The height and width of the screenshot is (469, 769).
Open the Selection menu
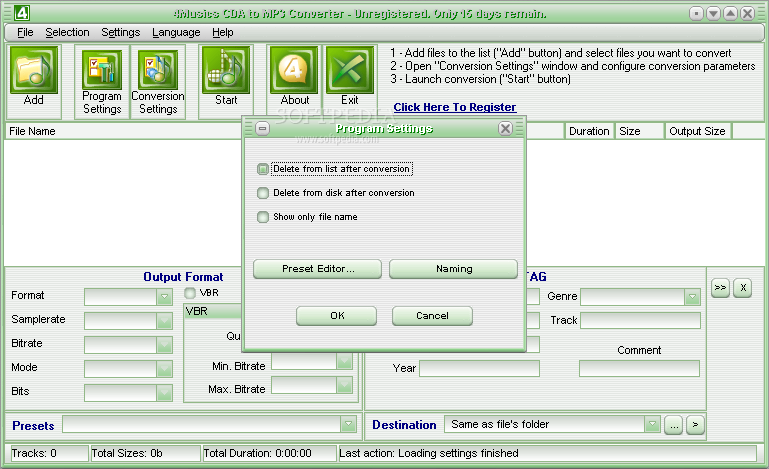(x=67, y=32)
